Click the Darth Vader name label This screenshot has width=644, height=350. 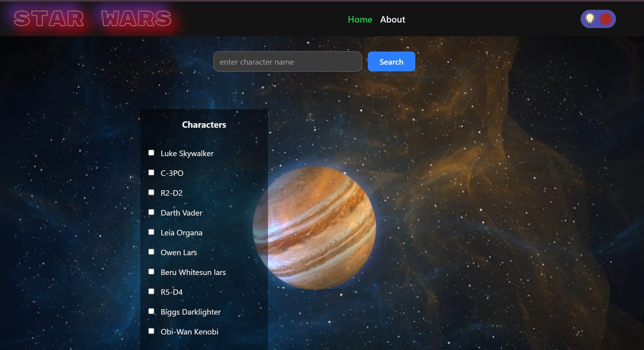[181, 213]
